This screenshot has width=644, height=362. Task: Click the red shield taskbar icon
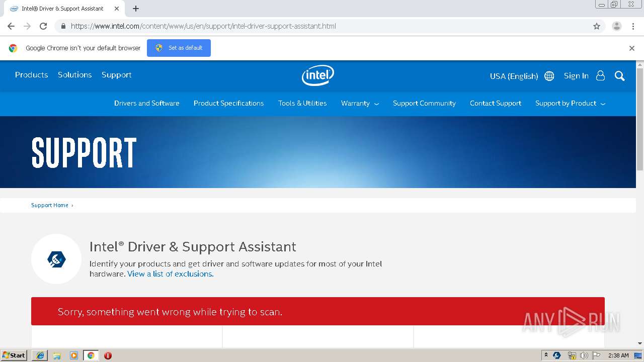(108, 355)
